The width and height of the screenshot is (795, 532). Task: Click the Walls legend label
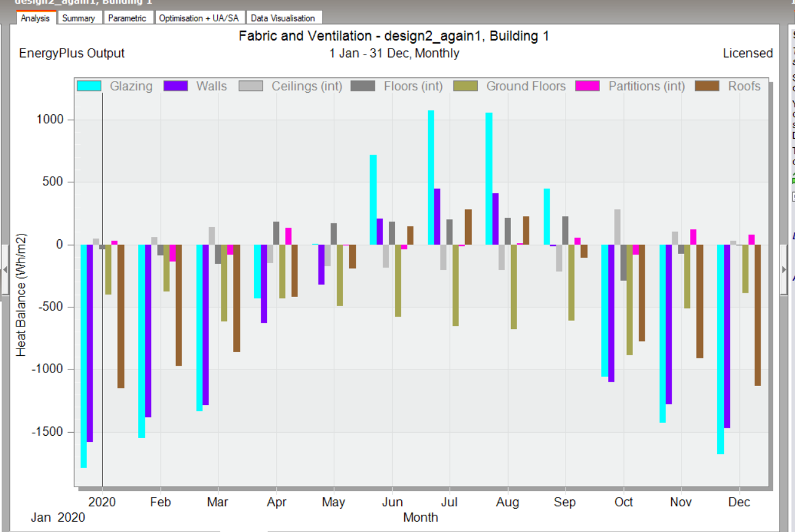[212, 87]
